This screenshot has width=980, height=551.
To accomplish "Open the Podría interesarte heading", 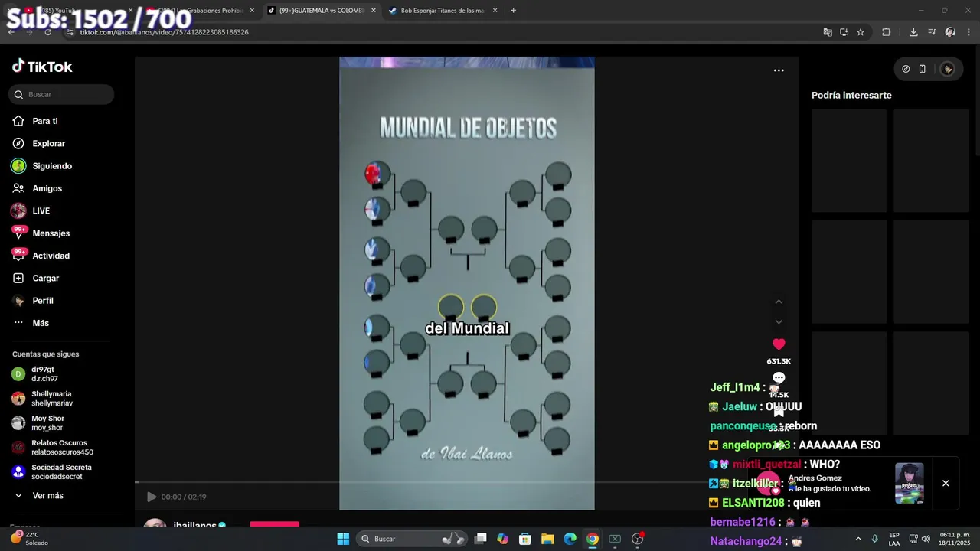I will (x=851, y=96).
